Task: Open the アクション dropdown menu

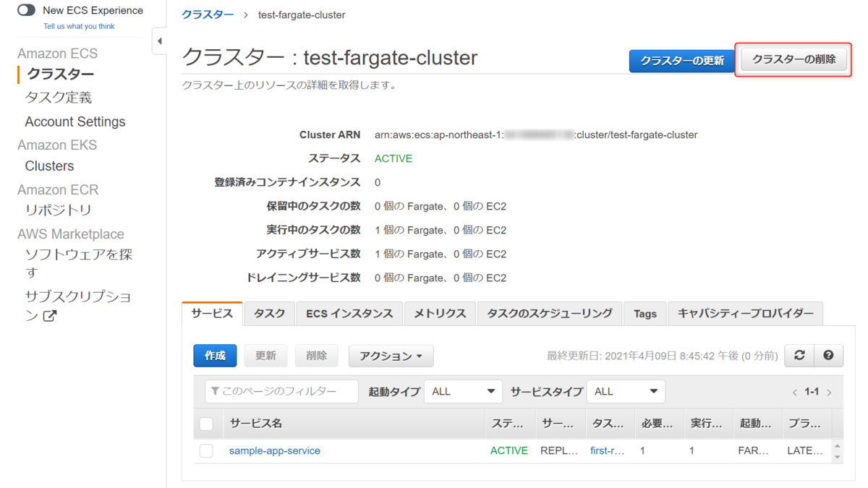Action: point(391,355)
